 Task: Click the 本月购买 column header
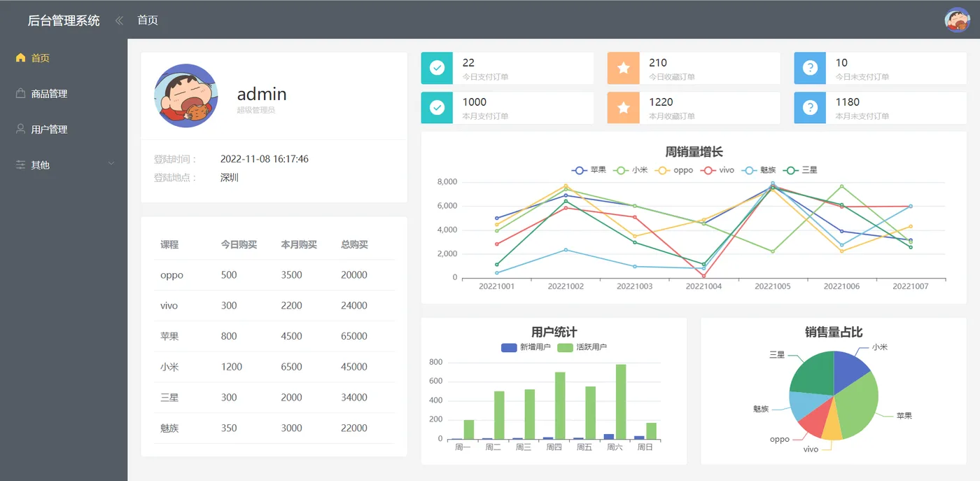[x=299, y=244]
